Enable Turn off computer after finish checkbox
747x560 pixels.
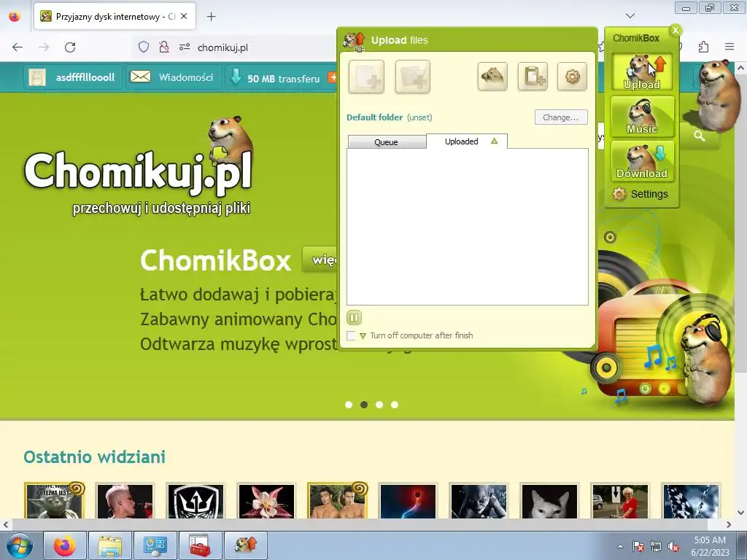click(x=351, y=335)
